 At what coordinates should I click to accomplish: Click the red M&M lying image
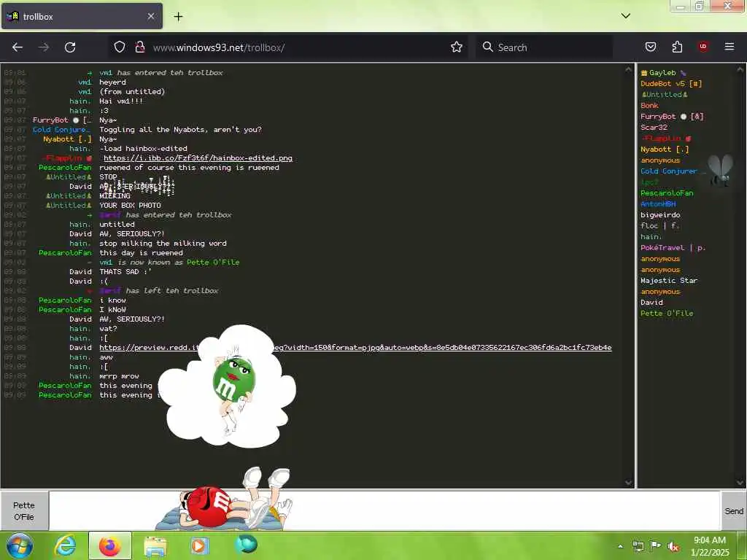[224, 499]
